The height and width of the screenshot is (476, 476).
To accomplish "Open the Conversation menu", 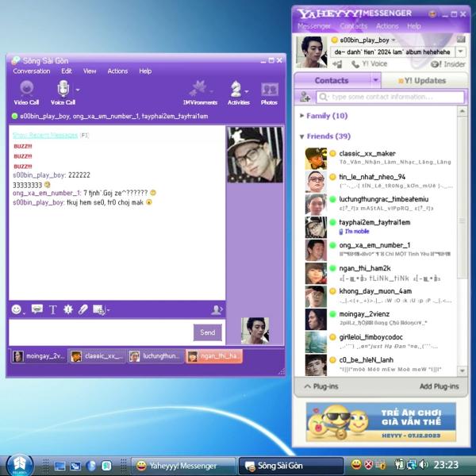I will click(x=32, y=71).
